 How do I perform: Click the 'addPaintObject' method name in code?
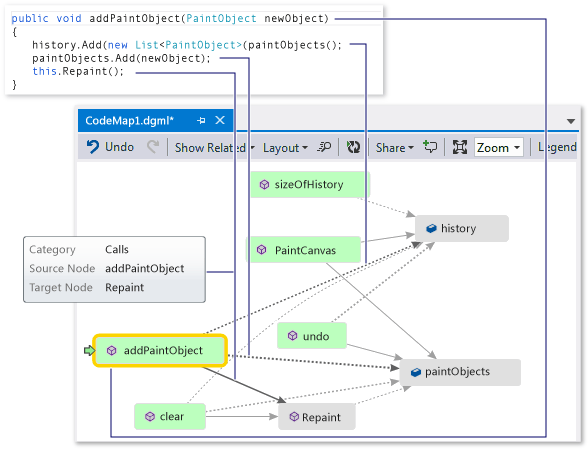[x=135, y=18]
